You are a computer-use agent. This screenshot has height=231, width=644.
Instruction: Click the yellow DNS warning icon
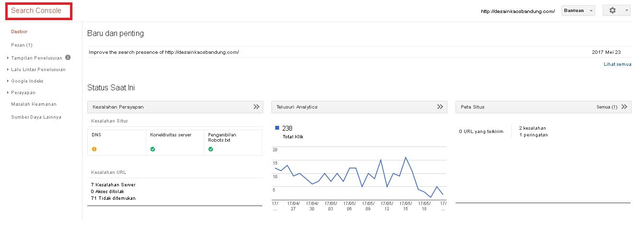click(x=94, y=149)
